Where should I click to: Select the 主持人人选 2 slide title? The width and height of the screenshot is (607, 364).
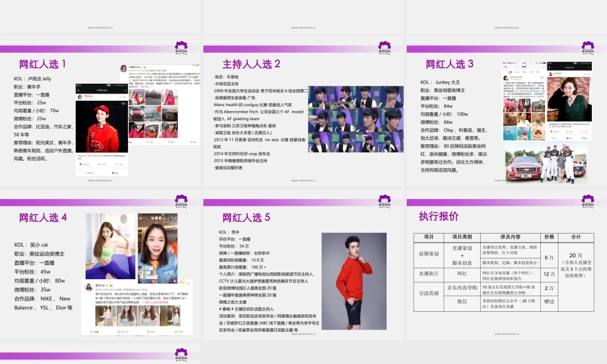(x=251, y=64)
